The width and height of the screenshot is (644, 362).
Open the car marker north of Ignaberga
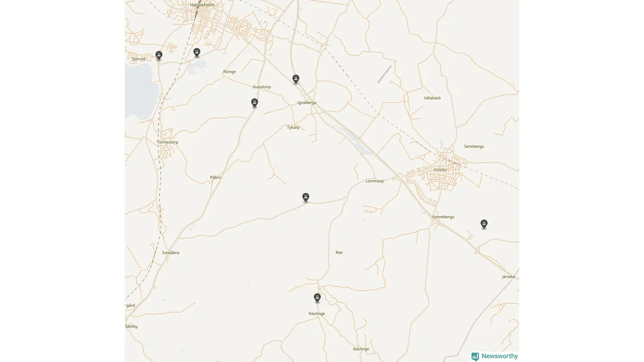[x=296, y=79]
